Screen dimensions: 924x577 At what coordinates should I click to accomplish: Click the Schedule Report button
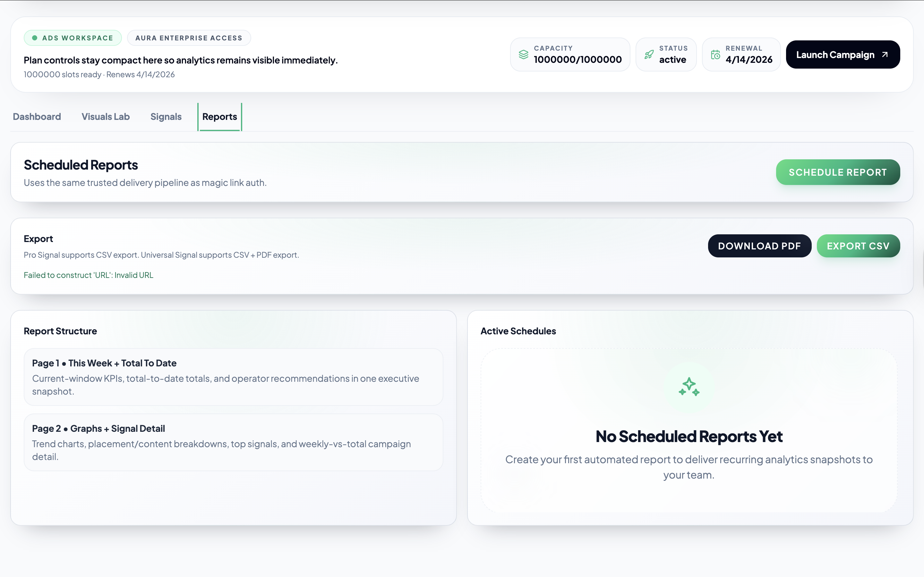coord(838,172)
